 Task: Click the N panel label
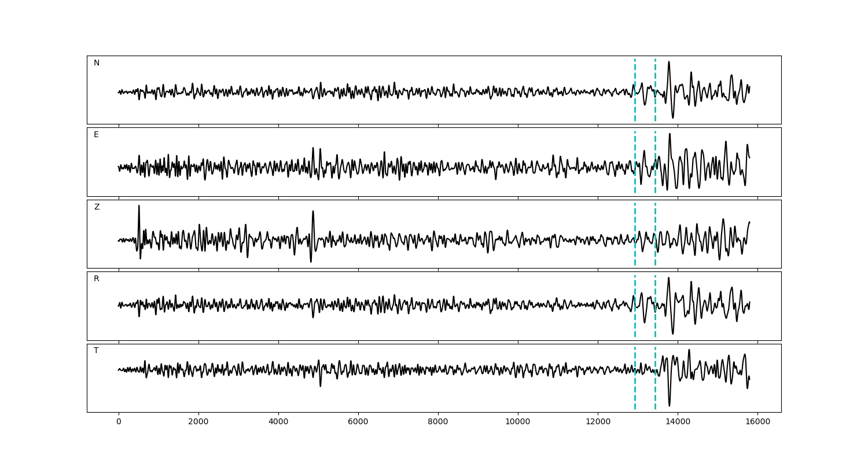click(x=97, y=63)
